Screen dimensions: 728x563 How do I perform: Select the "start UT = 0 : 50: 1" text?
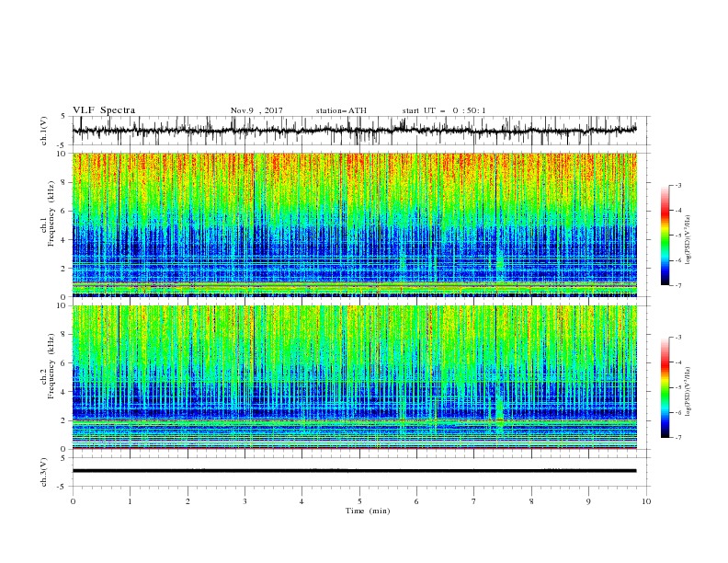coord(444,110)
